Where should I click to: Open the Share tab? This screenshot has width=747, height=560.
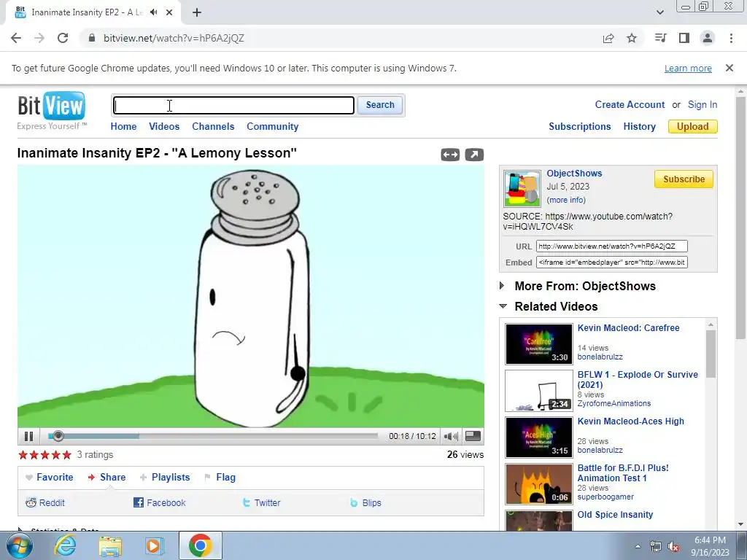(x=107, y=477)
